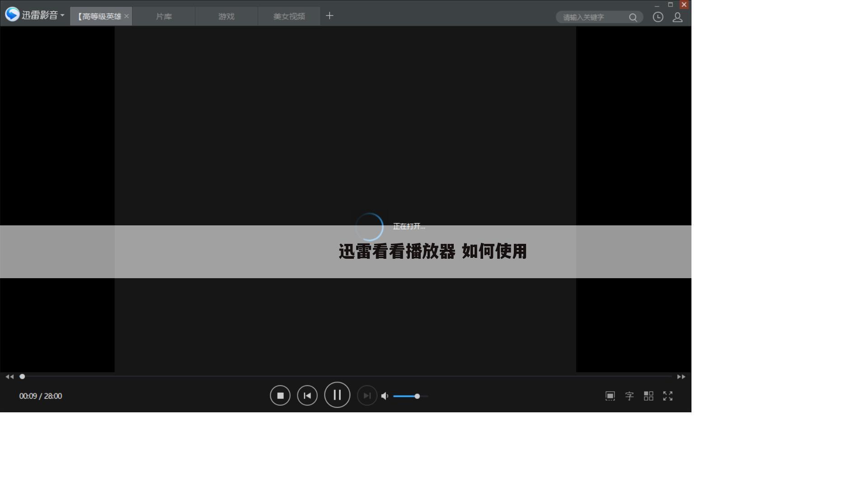Open play history via the clock icon
This screenshot has height=504, width=865.
(658, 17)
